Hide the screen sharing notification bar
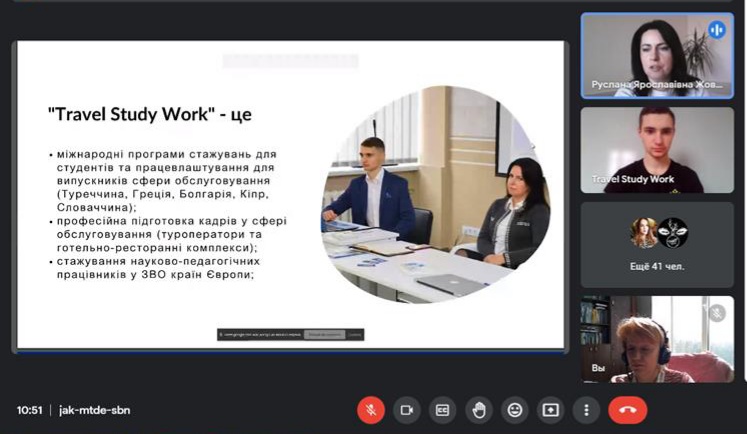747x434 pixels. [x=354, y=335]
